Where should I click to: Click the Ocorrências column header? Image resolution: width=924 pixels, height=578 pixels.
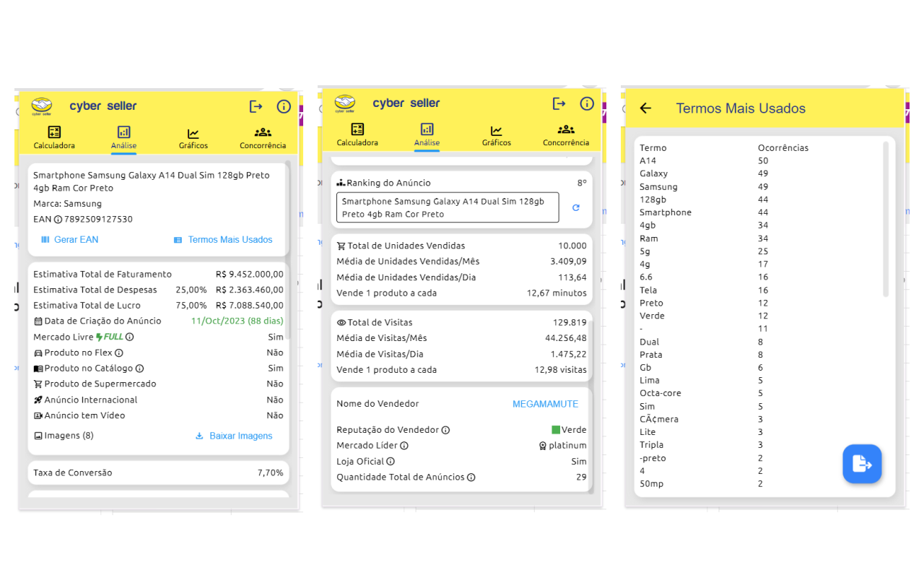783,148
